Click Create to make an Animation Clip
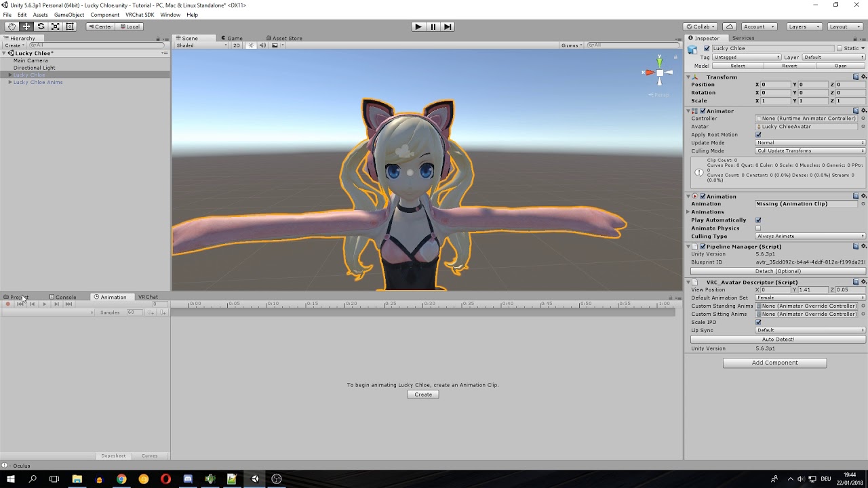 coord(423,394)
